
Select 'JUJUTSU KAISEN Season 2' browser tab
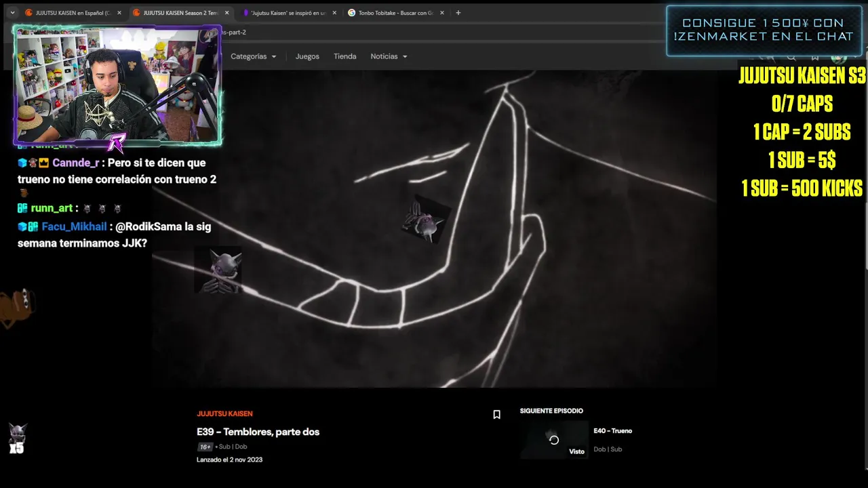point(180,12)
